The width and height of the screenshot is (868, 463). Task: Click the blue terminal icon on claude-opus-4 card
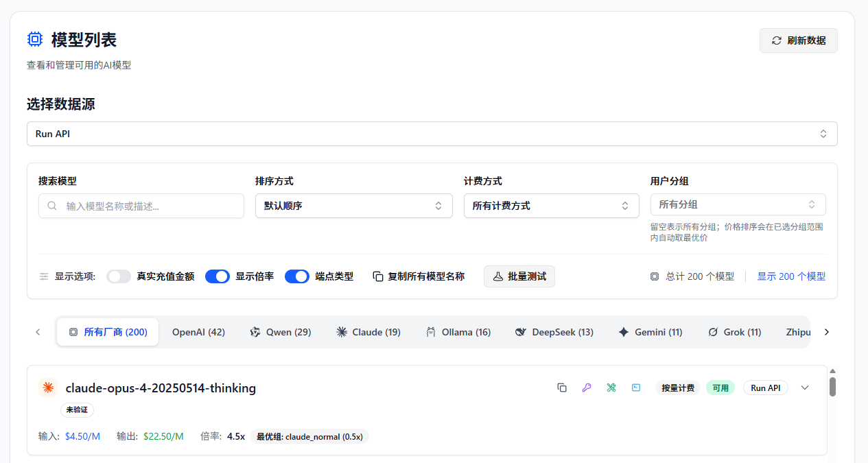coord(636,388)
